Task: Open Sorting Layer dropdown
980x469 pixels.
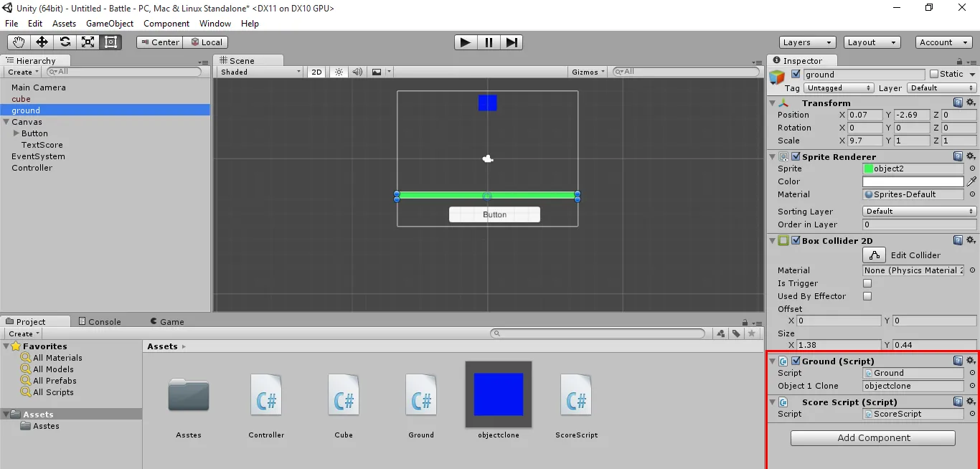Action: tap(919, 212)
